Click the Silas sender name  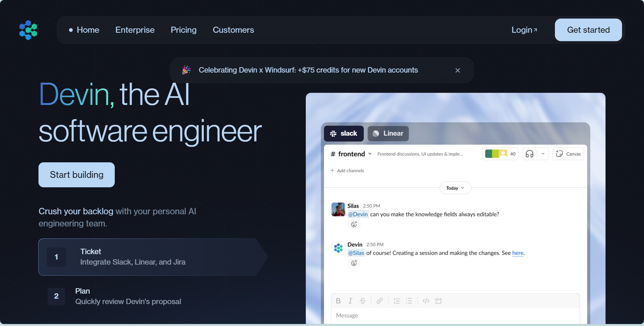(353, 206)
